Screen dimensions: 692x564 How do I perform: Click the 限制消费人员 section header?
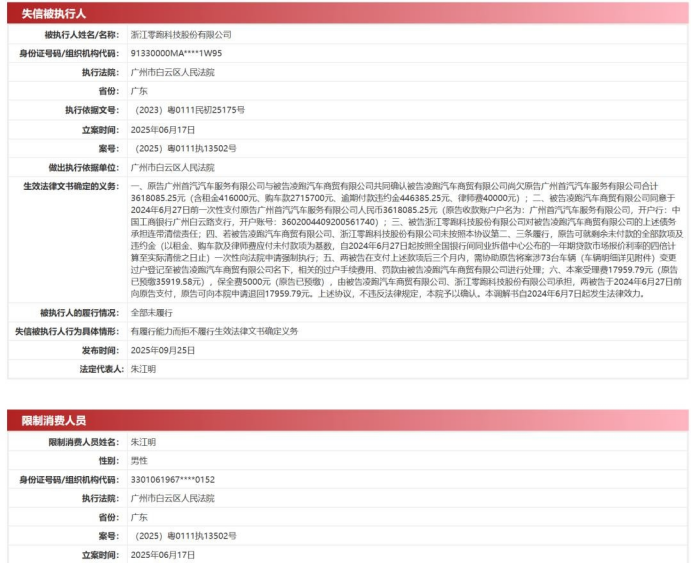[52, 421]
